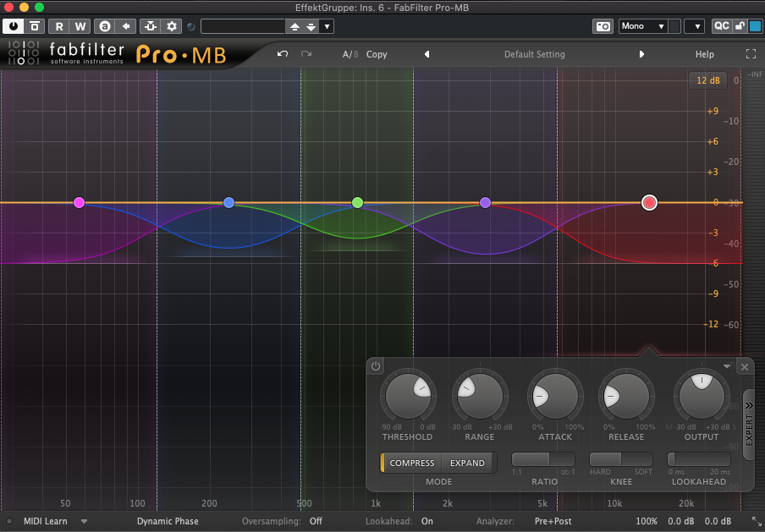The height and width of the screenshot is (532, 765).
Task: Click the resize icon at bottom-right corner
Action: [755, 521]
